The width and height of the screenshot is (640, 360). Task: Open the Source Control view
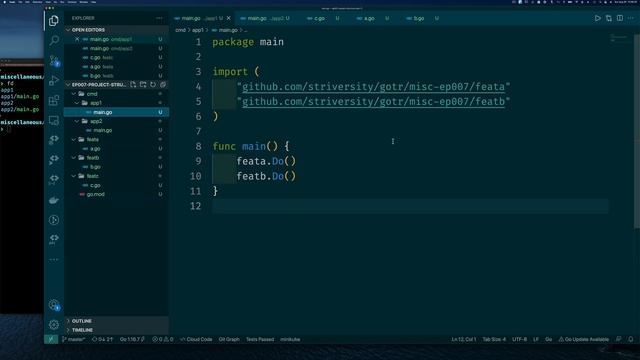click(x=54, y=60)
